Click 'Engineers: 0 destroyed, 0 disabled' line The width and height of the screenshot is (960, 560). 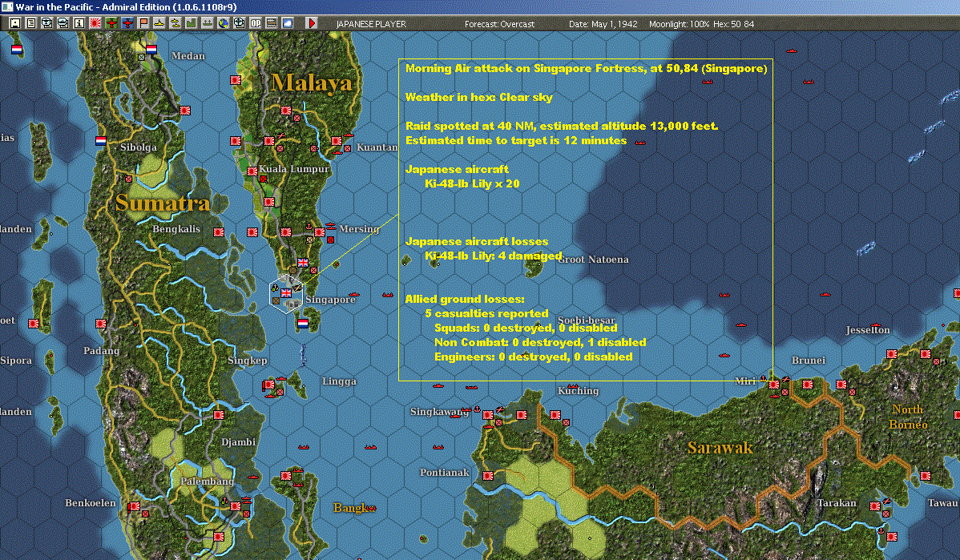coord(533,357)
